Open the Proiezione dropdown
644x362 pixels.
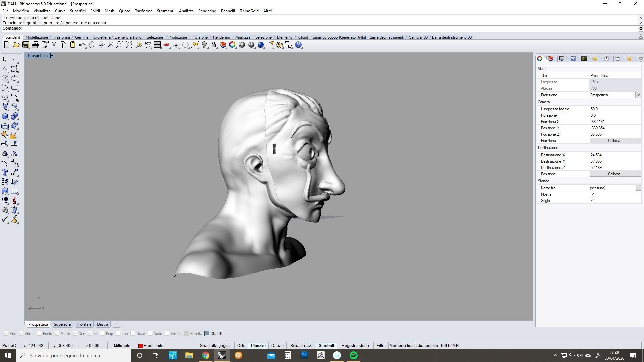(x=638, y=95)
